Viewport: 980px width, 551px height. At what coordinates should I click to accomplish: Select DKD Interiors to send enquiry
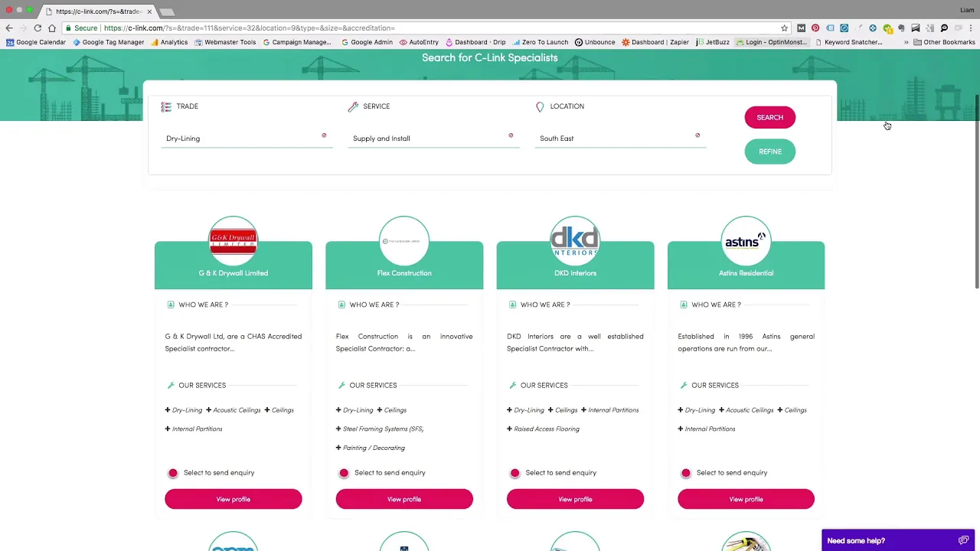pyautogui.click(x=514, y=473)
